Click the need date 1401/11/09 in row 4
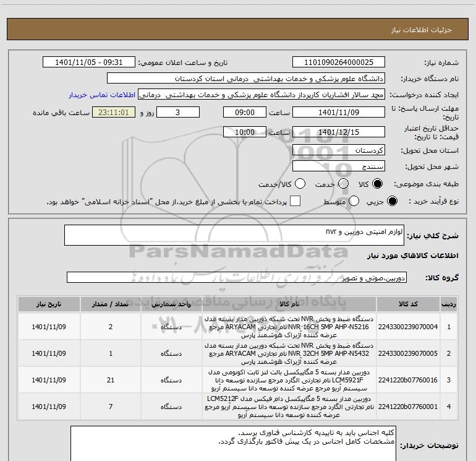The width and height of the screenshot is (476, 461). click(x=49, y=407)
